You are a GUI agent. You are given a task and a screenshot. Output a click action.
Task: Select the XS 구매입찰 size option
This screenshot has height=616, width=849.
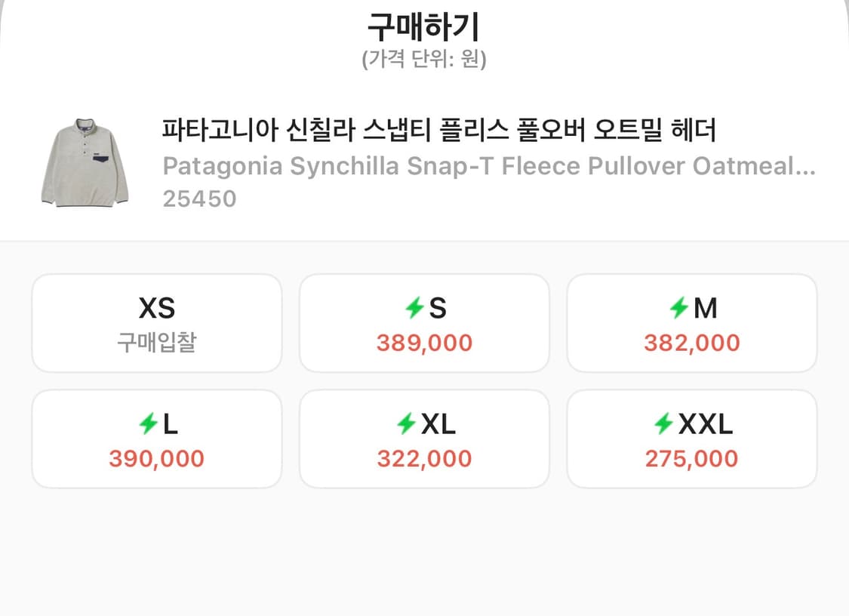point(156,322)
